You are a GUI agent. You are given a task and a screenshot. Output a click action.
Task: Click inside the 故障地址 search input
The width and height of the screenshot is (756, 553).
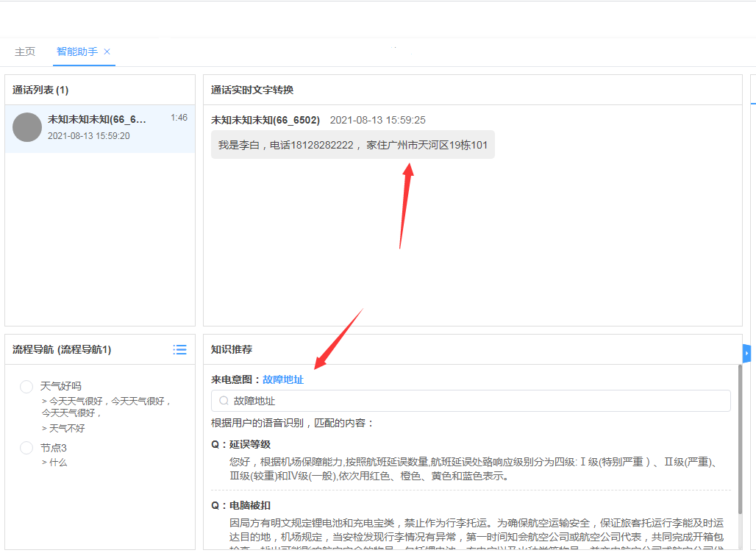coord(368,400)
